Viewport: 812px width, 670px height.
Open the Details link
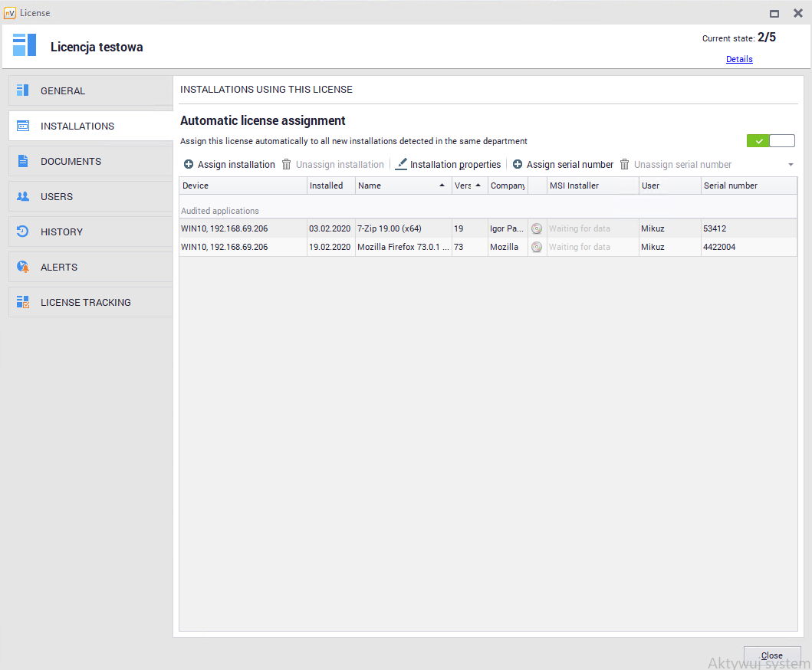click(739, 59)
